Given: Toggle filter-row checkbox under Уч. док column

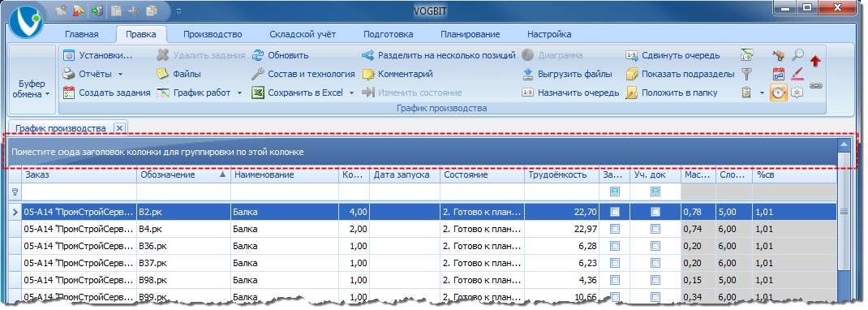Looking at the screenshot, I should tap(655, 192).
